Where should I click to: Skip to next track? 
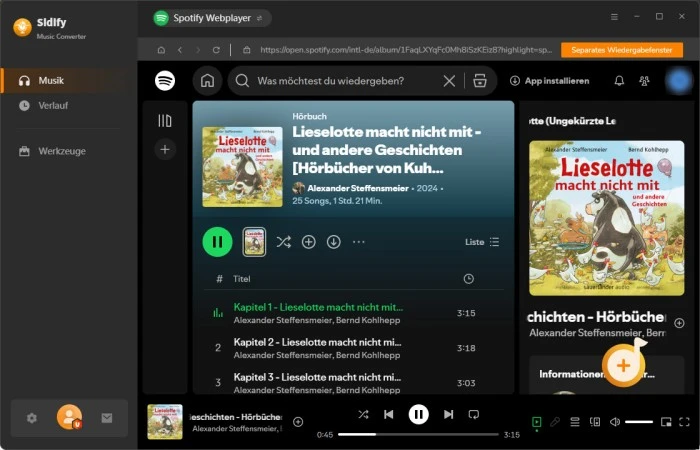click(448, 414)
